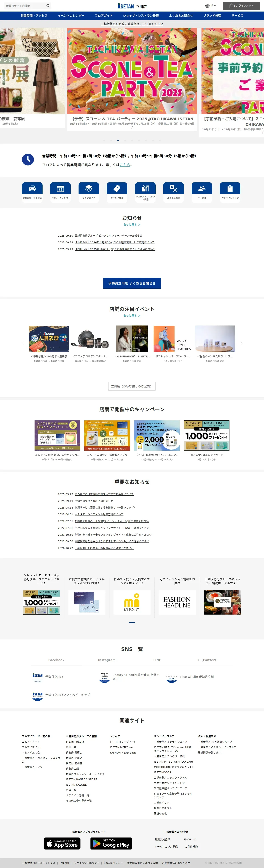
Task: Open the ふるさと納税ポータルサイト card image
Action: (x=222, y=602)
